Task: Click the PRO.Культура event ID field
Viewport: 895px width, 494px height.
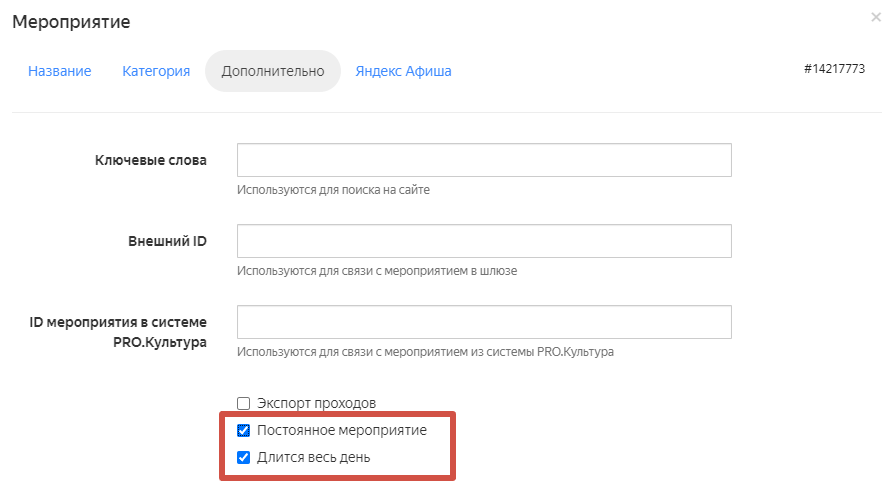Action: [484, 322]
